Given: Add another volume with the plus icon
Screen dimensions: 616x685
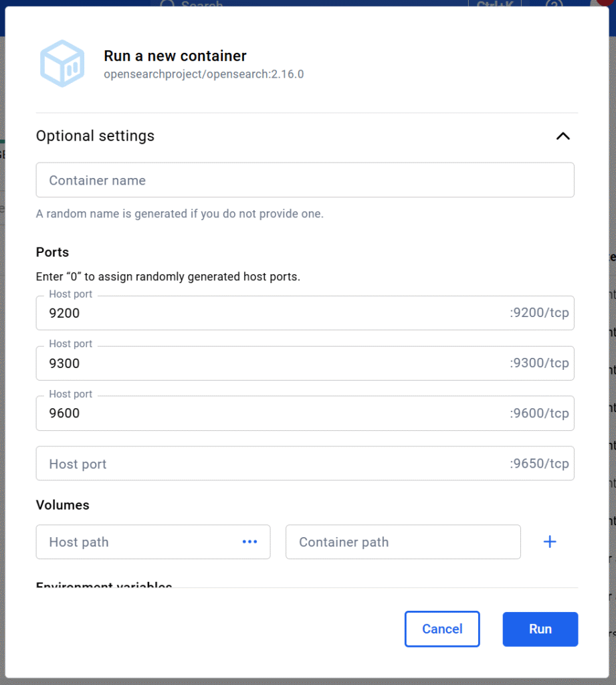Looking at the screenshot, I should [x=550, y=542].
